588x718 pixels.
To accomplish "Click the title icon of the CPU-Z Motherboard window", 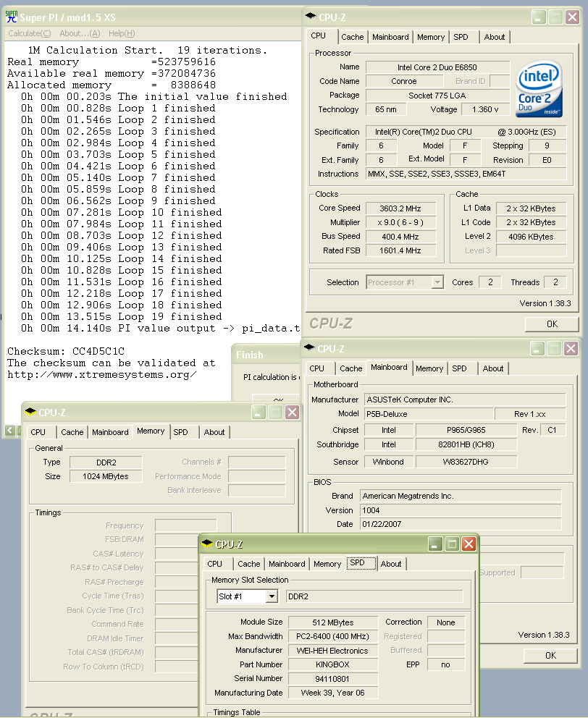I will click(309, 348).
